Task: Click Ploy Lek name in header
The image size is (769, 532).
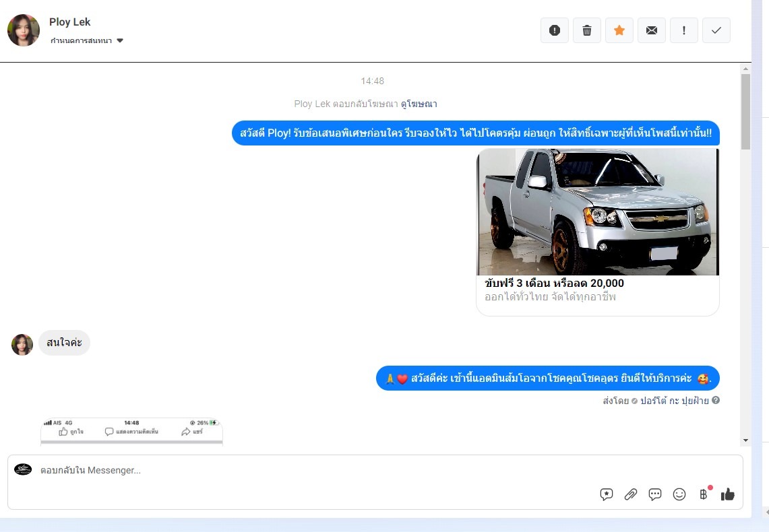Action: click(69, 22)
